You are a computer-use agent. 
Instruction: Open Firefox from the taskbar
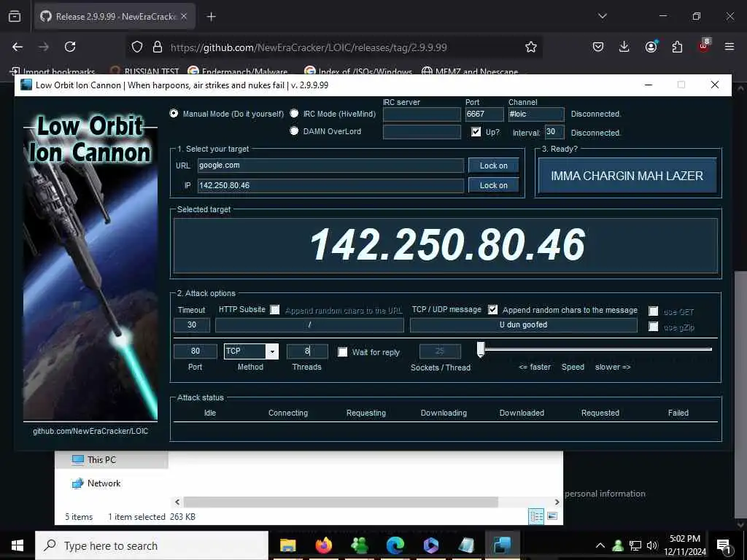pyautogui.click(x=323, y=545)
